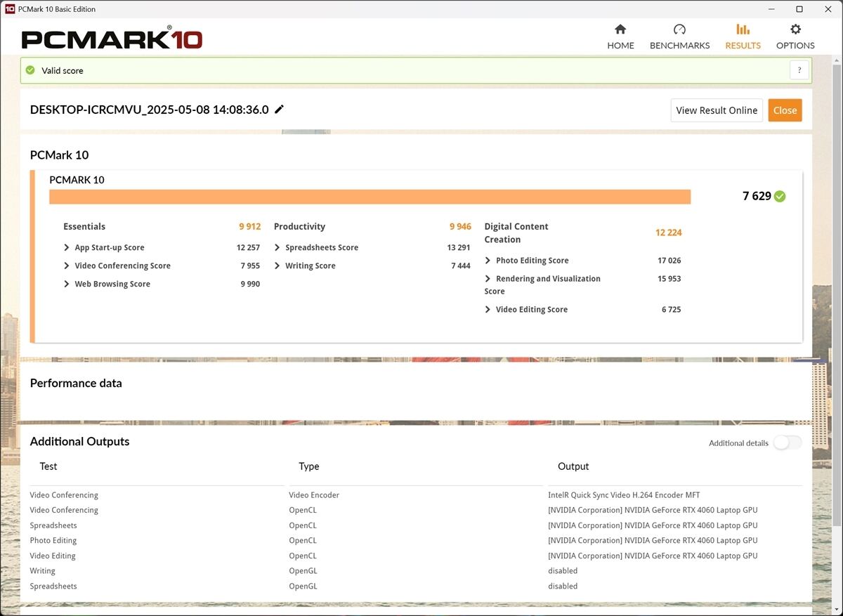Click the Type column header
Image resolution: width=843 pixels, height=616 pixels.
pos(309,466)
